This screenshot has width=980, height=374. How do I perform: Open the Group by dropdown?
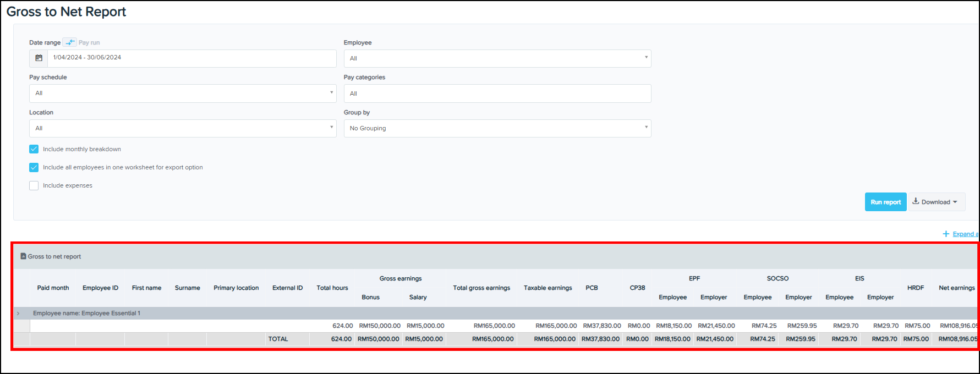[x=497, y=128]
